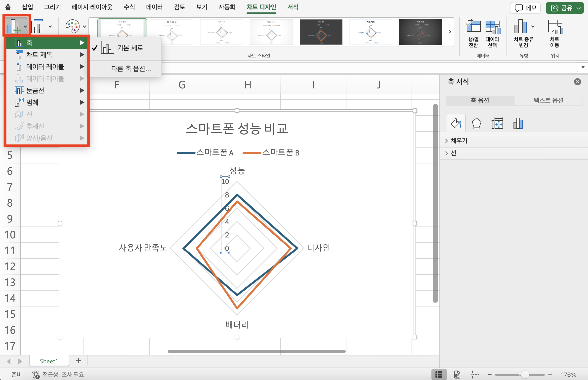Open the 데이터 ribbon tab
Screen dimensions: 588x380
pos(154,7)
